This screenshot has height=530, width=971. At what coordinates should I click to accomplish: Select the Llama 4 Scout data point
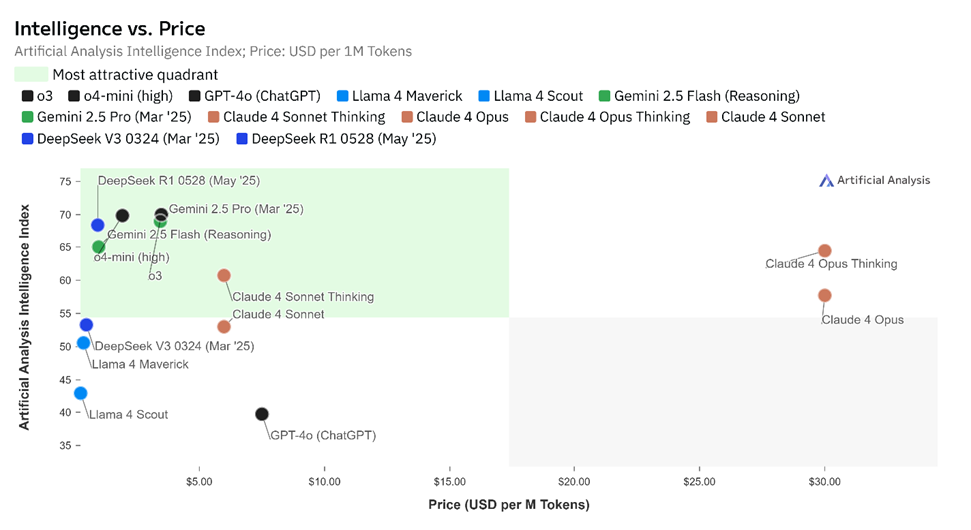(x=81, y=393)
